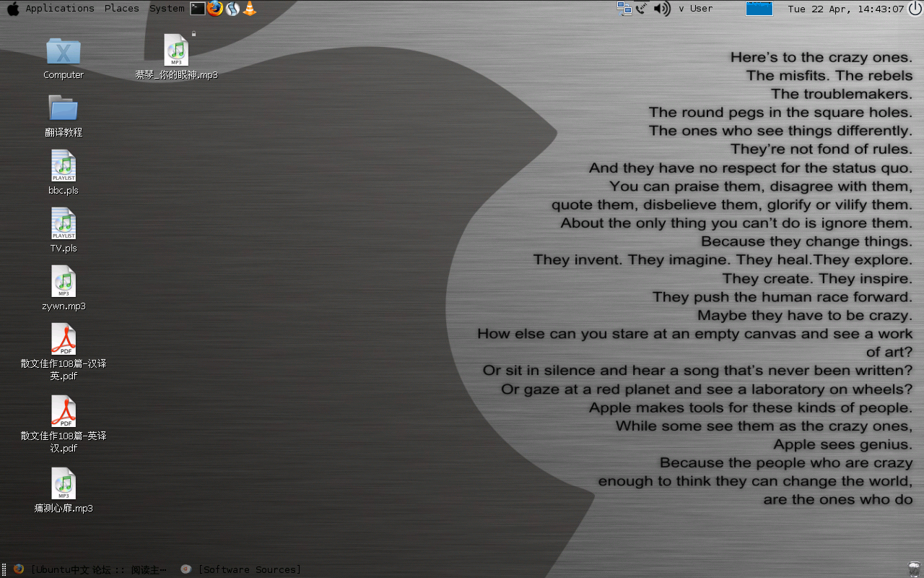Click the date and time clock
Viewport: 924px width, 578px height.
pos(846,9)
